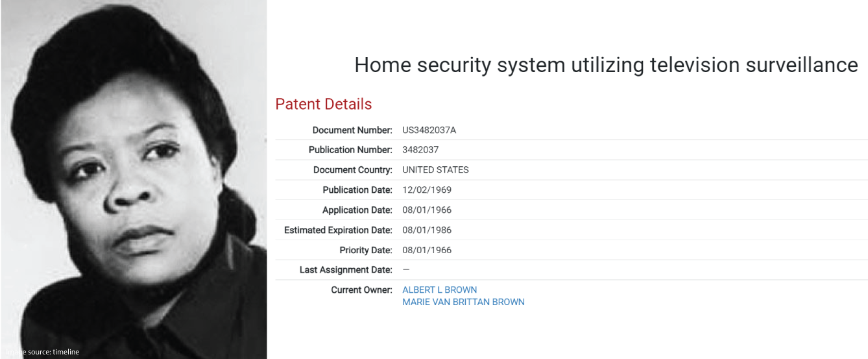Open the MARIE VAN BRITTAN BROWN link

463,302
